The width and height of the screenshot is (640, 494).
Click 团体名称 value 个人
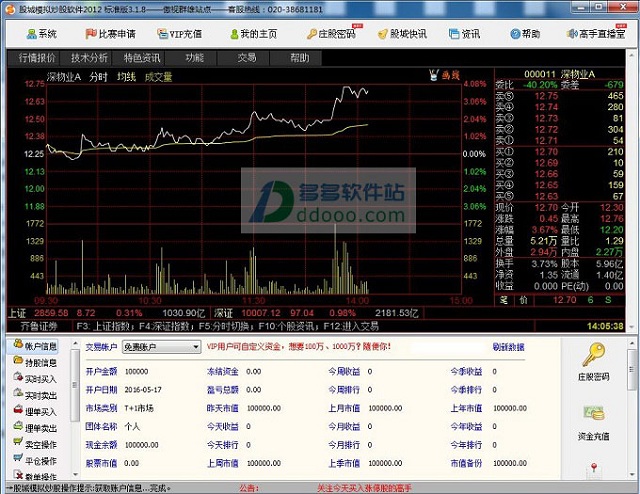point(132,427)
